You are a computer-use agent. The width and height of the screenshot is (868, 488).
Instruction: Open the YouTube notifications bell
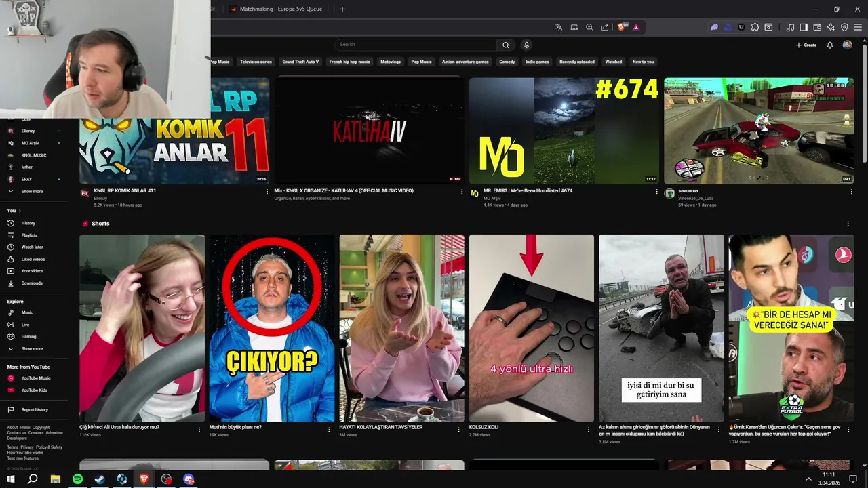point(829,45)
